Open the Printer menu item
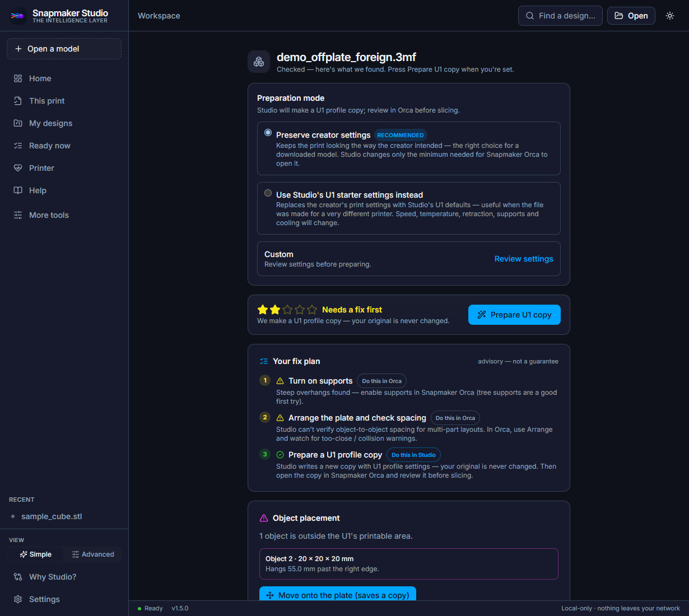Screen dimensions: 689x616 [x=64, y=168]
